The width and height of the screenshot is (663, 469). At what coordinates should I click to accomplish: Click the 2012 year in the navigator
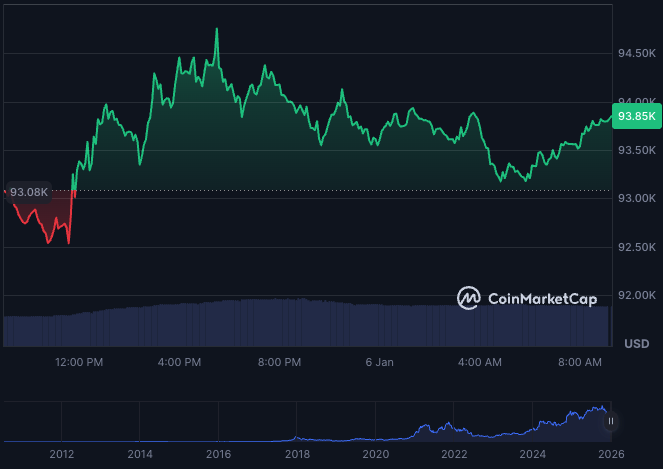62,454
